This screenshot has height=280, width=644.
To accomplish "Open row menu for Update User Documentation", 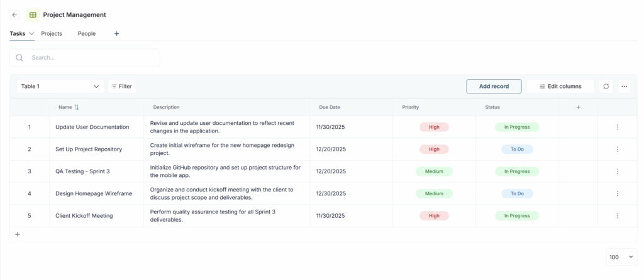I will pos(617,127).
